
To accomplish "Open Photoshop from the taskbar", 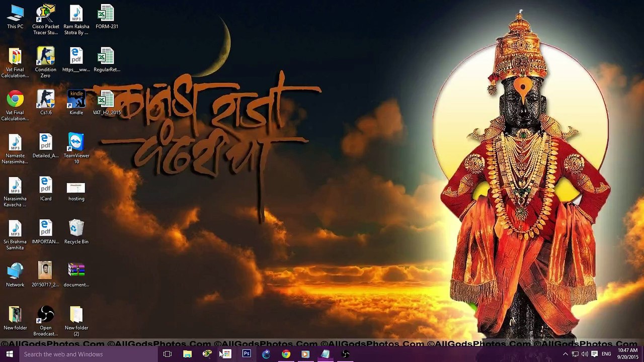I will (246, 354).
